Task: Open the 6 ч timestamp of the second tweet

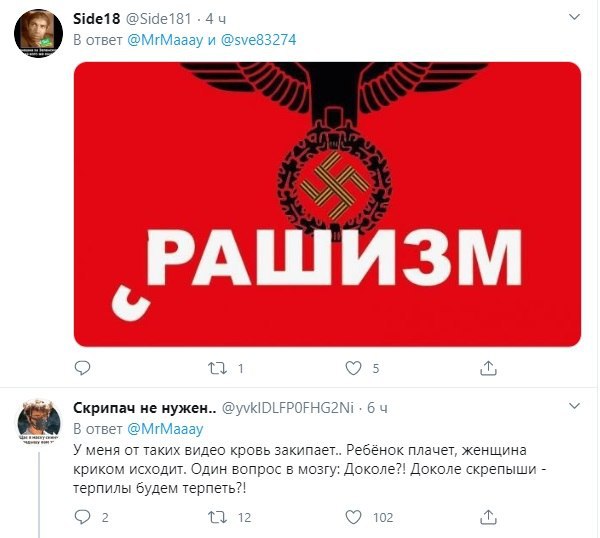Action: (x=377, y=408)
